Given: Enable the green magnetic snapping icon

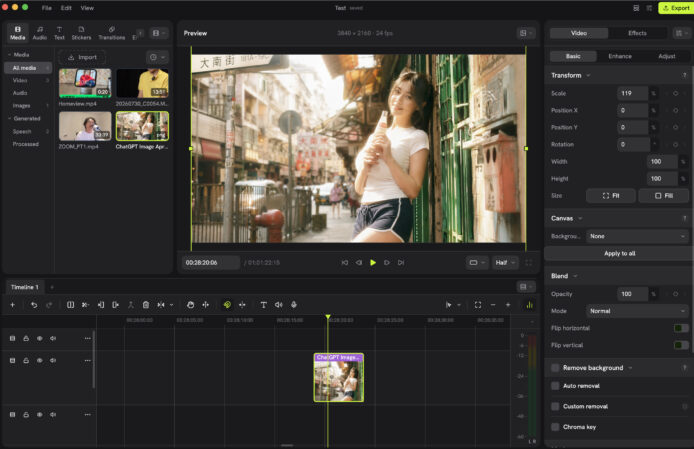Looking at the screenshot, I should tap(227, 305).
